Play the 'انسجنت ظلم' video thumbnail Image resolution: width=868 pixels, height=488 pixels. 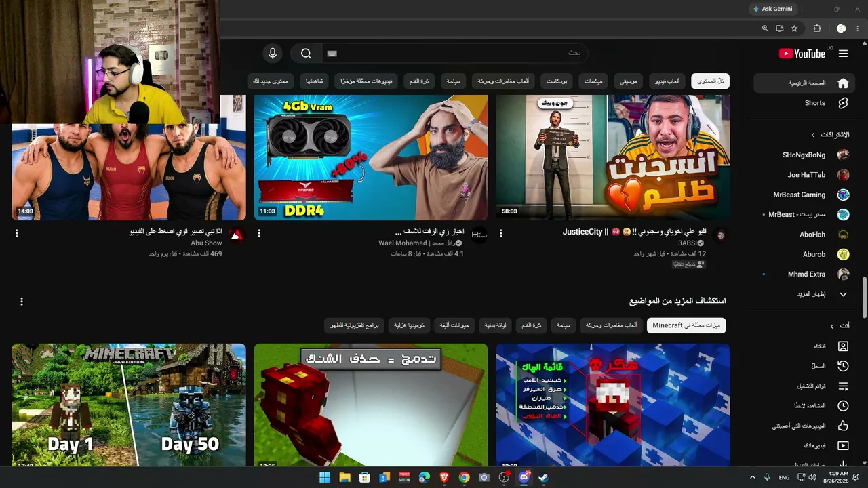(613, 157)
